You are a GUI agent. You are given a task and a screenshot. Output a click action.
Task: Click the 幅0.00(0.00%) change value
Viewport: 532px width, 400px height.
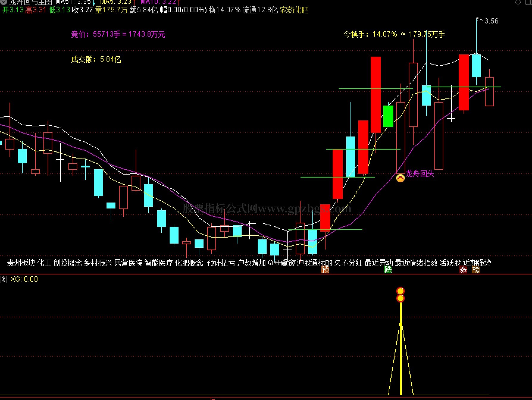click(x=183, y=10)
